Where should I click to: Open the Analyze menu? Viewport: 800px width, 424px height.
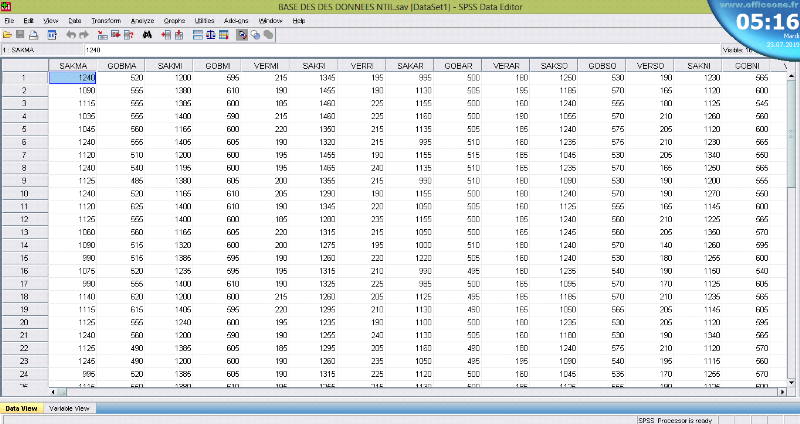coord(142,21)
